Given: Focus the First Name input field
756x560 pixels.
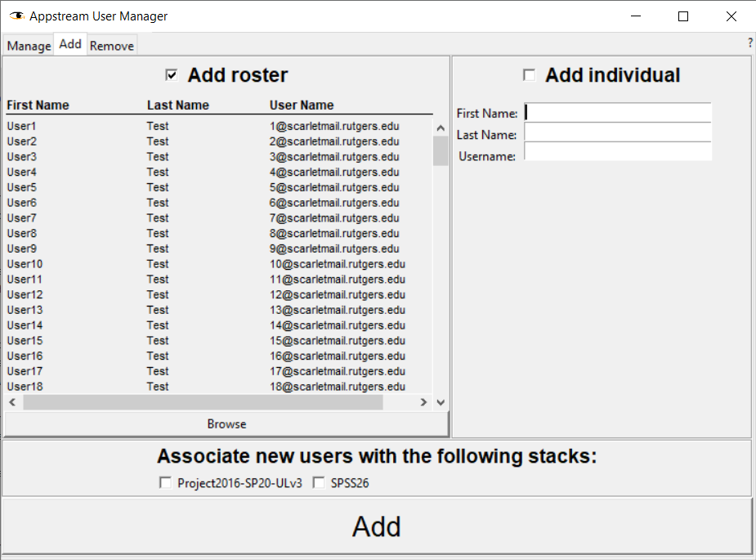Looking at the screenshot, I should coord(618,112).
